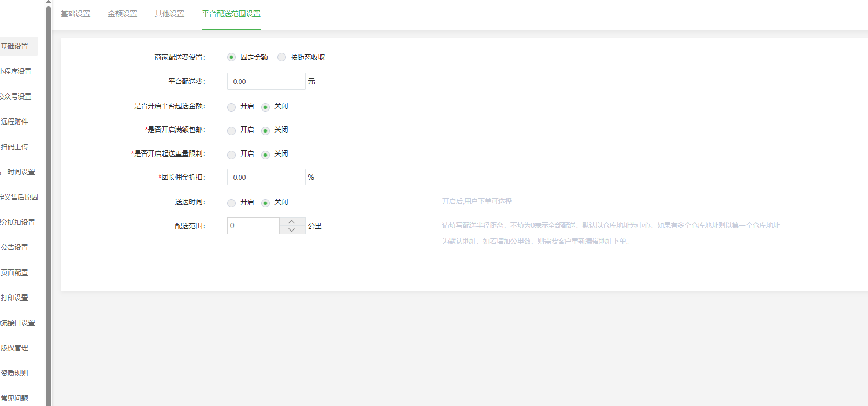Turn on 开启 for 是否开启起送重量限制
The height and width of the screenshot is (406, 868).
tap(231, 155)
